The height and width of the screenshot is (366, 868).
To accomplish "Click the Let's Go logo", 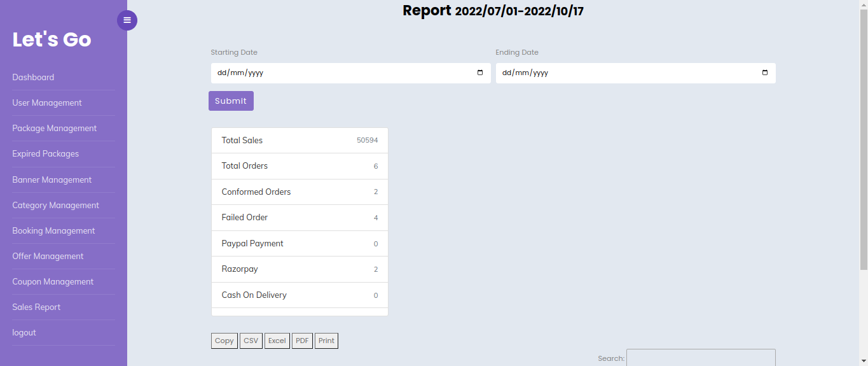I will click(52, 39).
